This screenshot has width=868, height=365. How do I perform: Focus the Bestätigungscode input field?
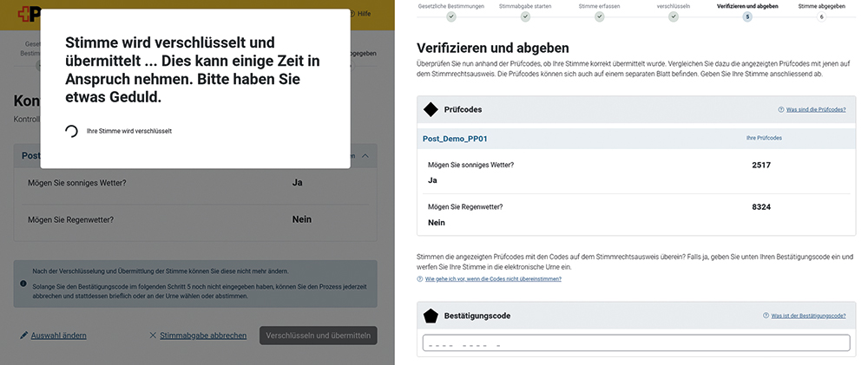(x=636, y=342)
